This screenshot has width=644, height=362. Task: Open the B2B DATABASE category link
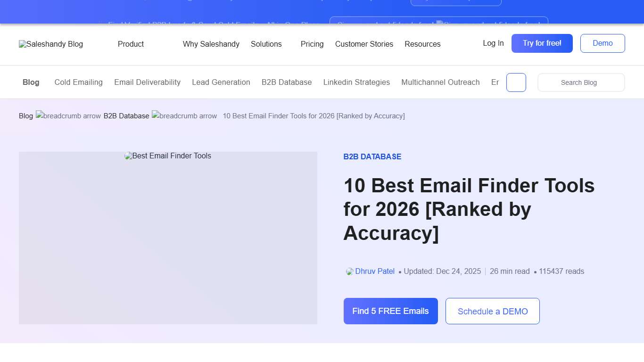[372, 156]
